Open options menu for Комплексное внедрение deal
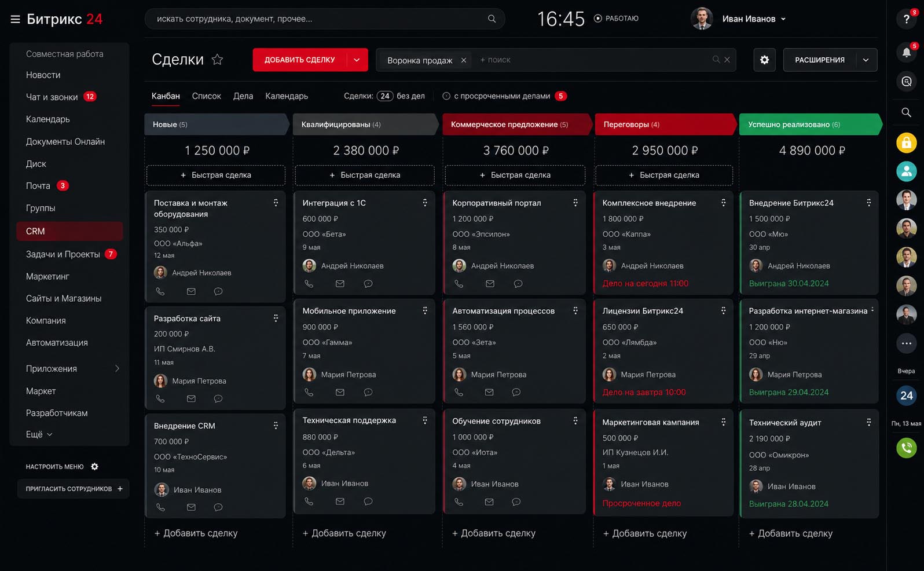The height and width of the screenshot is (571, 924). pyautogui.click(x=723, y=203)
